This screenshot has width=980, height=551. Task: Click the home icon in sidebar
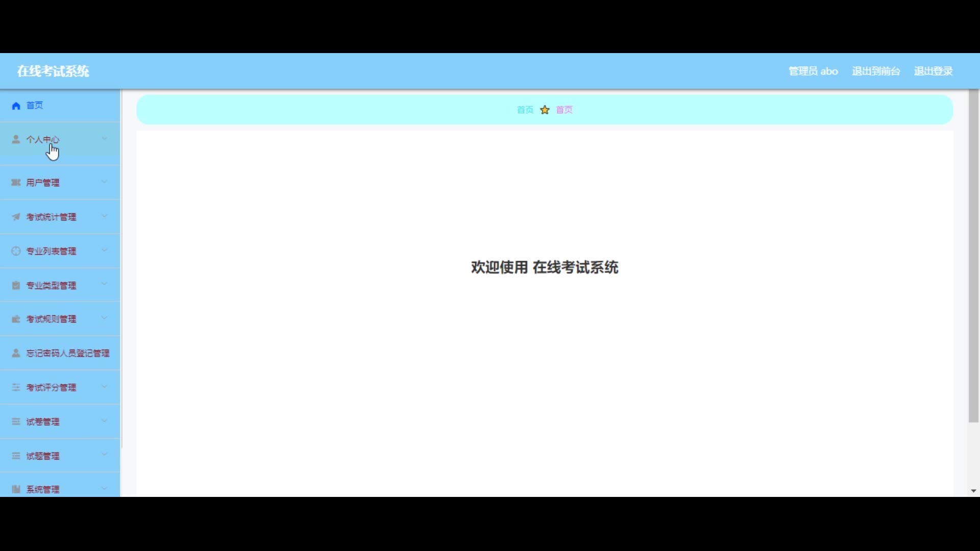16,106
